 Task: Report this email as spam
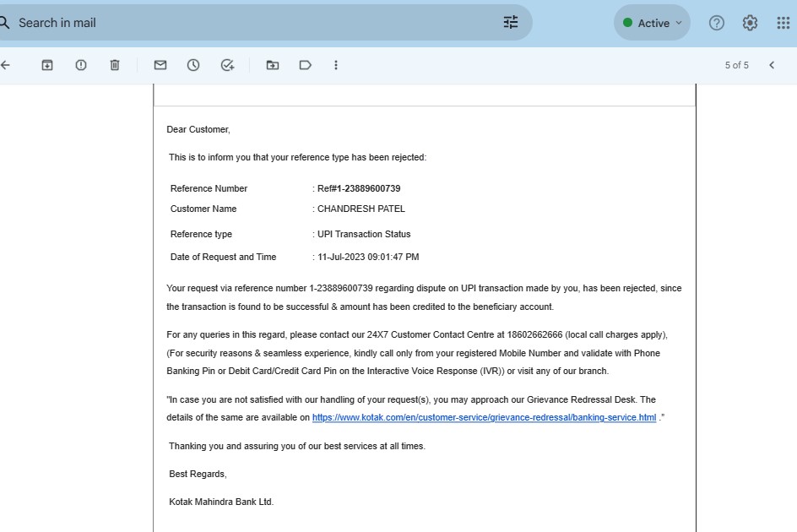pos(81,65)
